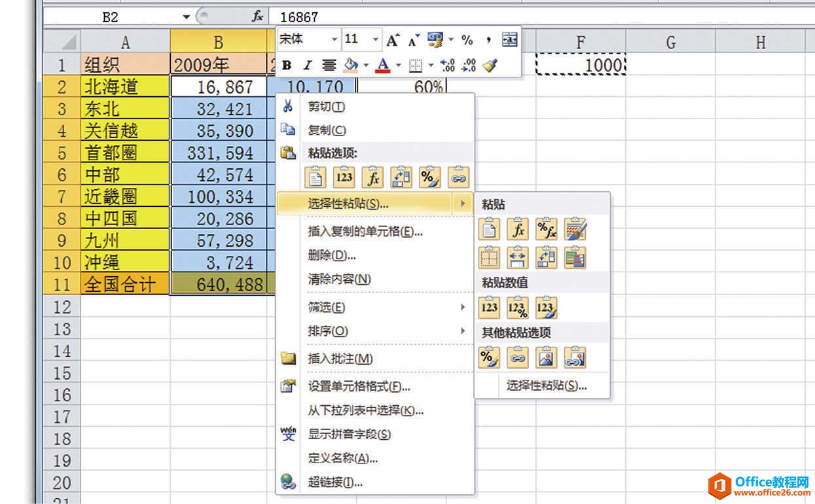This screenshot has height=504, width=815.
Task: Select 复制(C) from the context menu
Action: point(374,130)
